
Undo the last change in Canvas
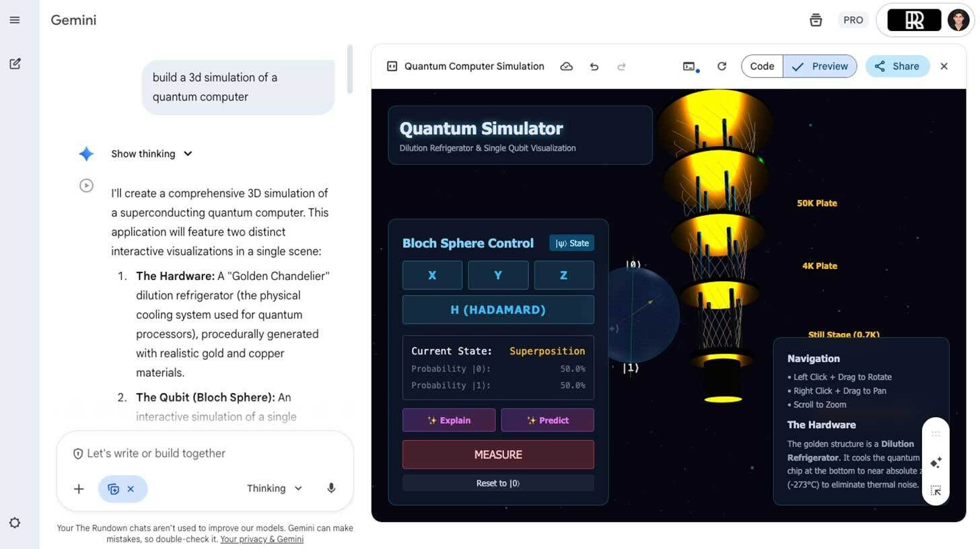pos(594,66)
